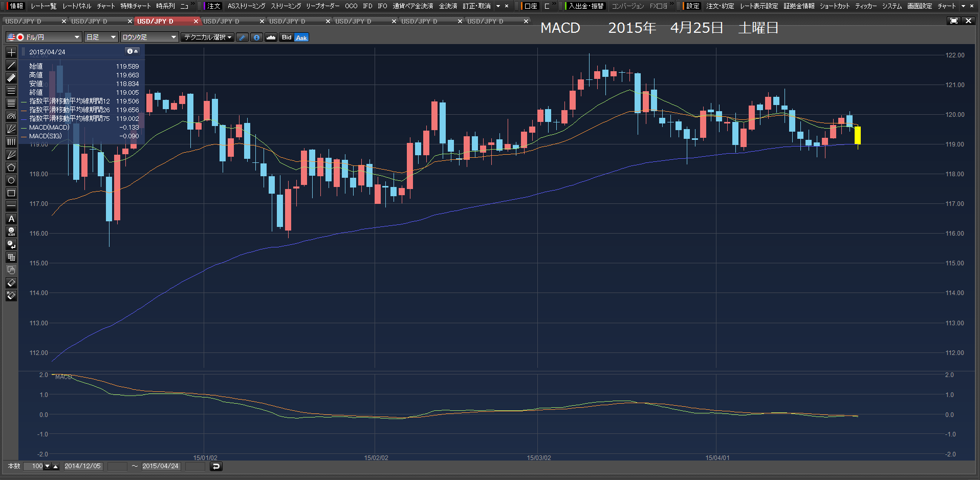Toggle Ask price display
The height and width of the screenshot is (480, 980).
coord(301,37)
